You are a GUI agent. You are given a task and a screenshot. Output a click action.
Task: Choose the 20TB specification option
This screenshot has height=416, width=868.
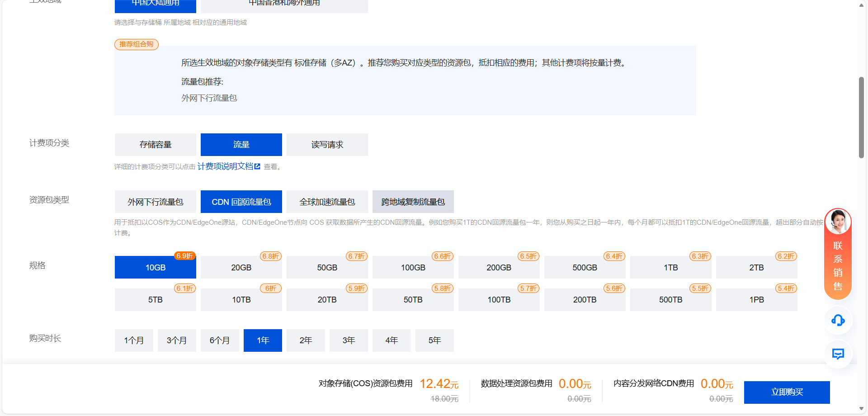point(327,299)
